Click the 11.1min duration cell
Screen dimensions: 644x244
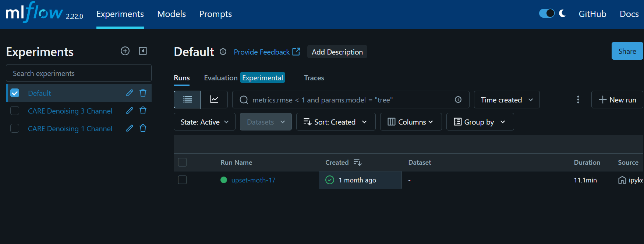click(x=585, y=180)
